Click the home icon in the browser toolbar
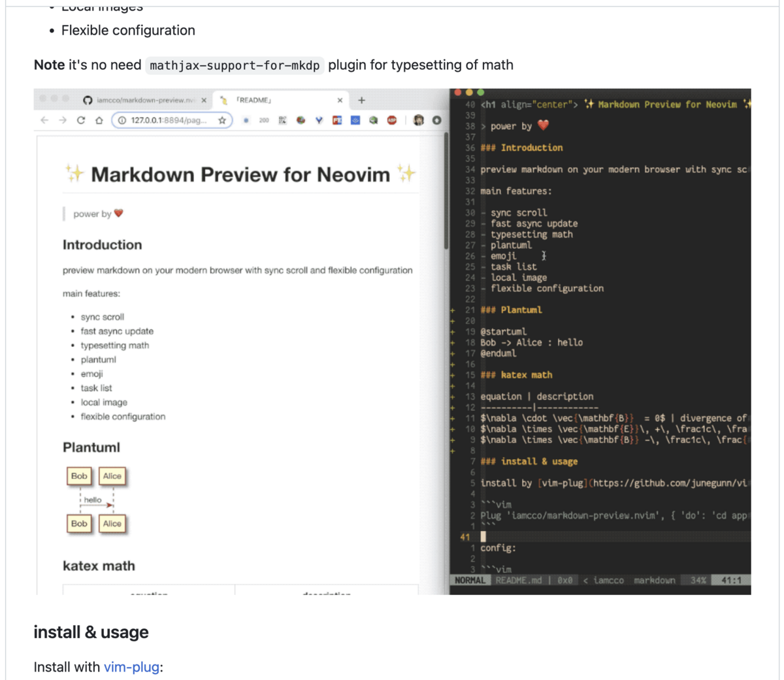The image size is (784, 680). coord(99,120)
